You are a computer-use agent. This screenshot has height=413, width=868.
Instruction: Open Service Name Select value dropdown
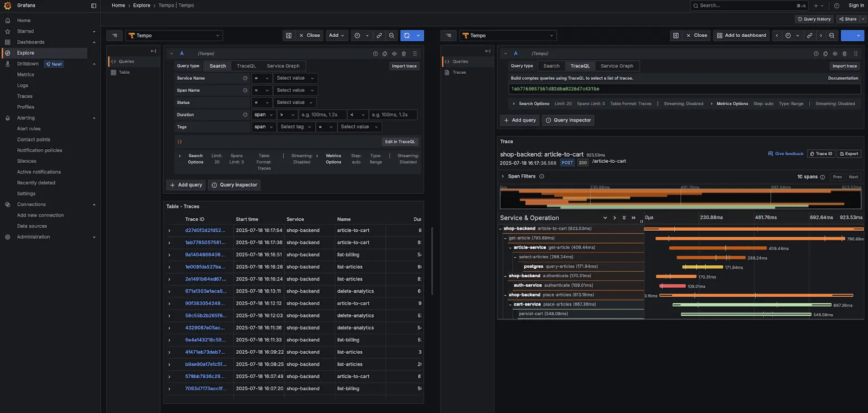click(296, 78)
